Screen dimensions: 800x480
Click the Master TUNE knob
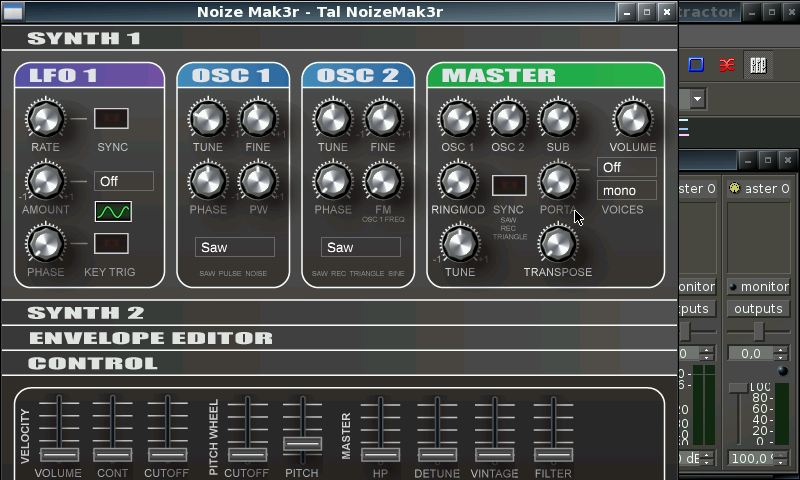[460, 243]
